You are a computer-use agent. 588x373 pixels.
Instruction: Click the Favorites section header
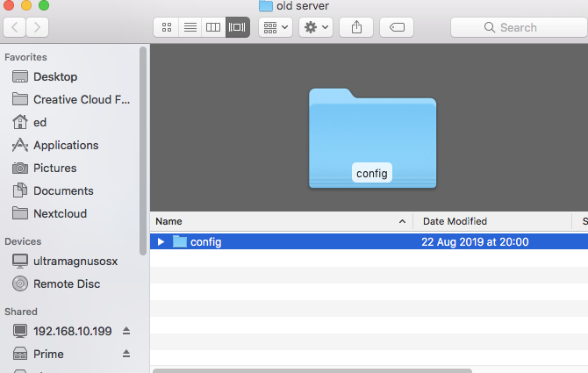point(25,57)
